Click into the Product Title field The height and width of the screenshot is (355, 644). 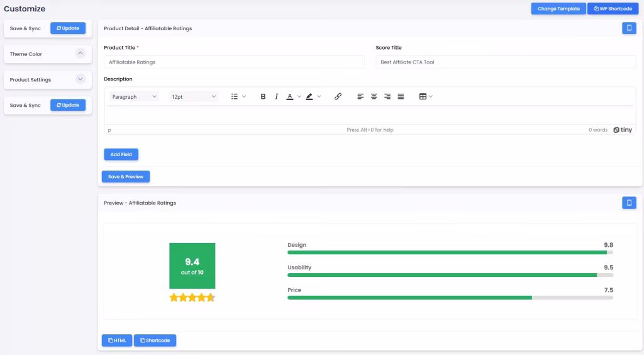pyautogui.click(x=234, y=62)
